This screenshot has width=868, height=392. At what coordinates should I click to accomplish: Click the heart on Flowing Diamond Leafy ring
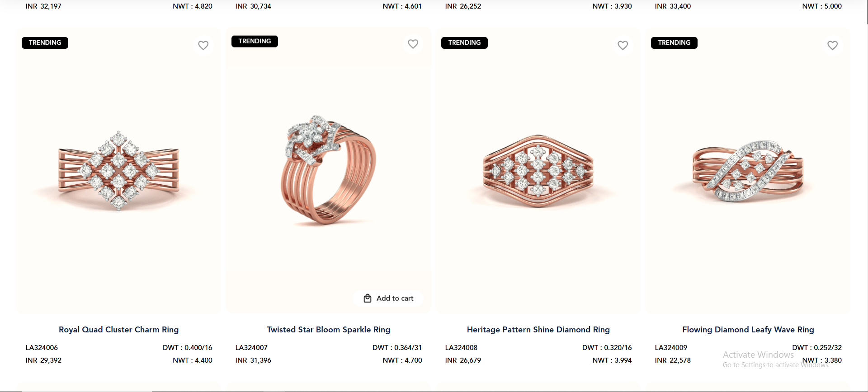tap(832, 45)
